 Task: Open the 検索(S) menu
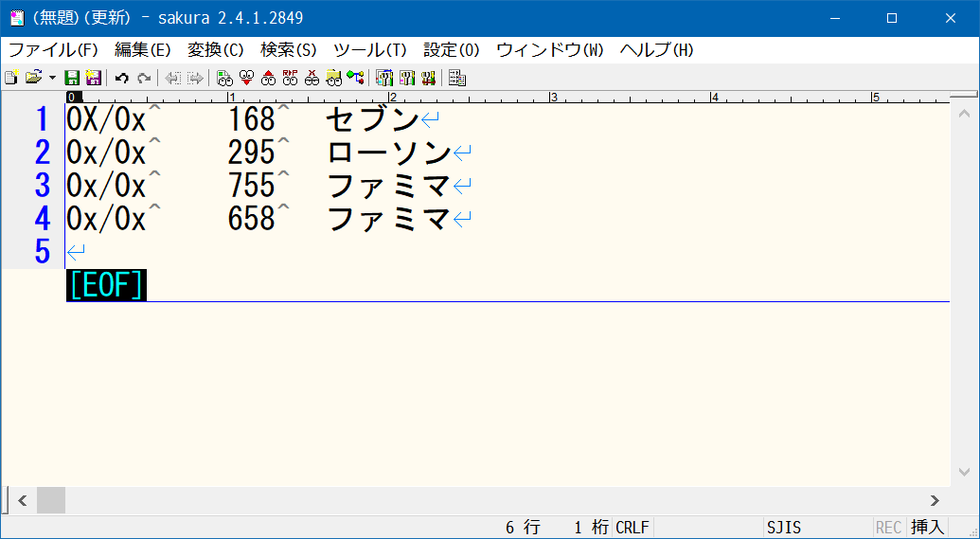[289, 50]
